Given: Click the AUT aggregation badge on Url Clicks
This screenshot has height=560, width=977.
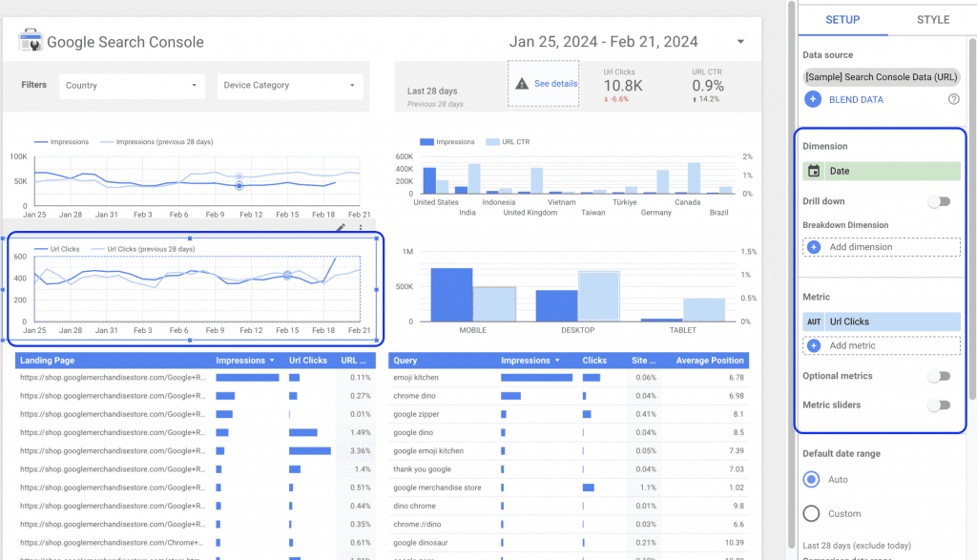Looking at the screenshot, I should [x=814, y=322].
